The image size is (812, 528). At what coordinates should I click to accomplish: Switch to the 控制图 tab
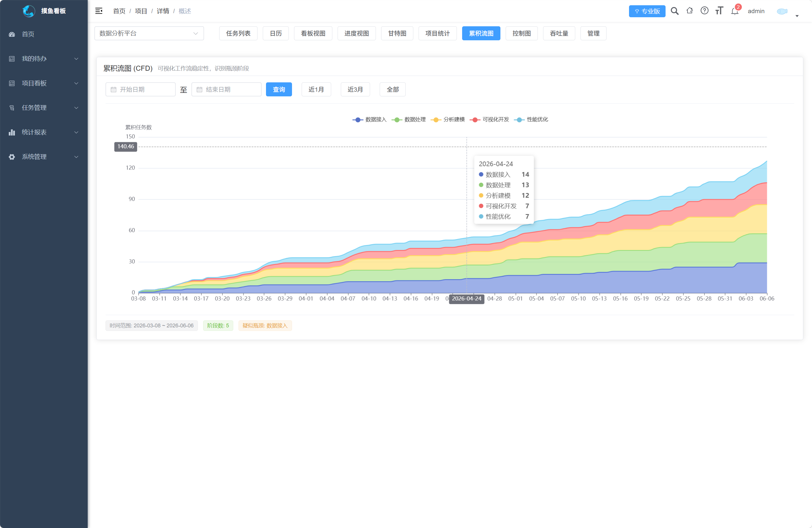tap(522, 33)
